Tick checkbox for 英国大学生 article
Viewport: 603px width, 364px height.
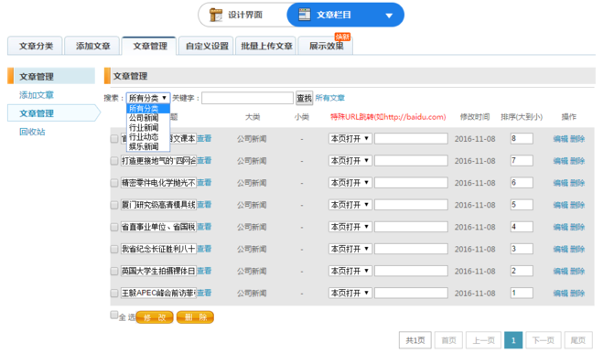[x=114, y=272]
